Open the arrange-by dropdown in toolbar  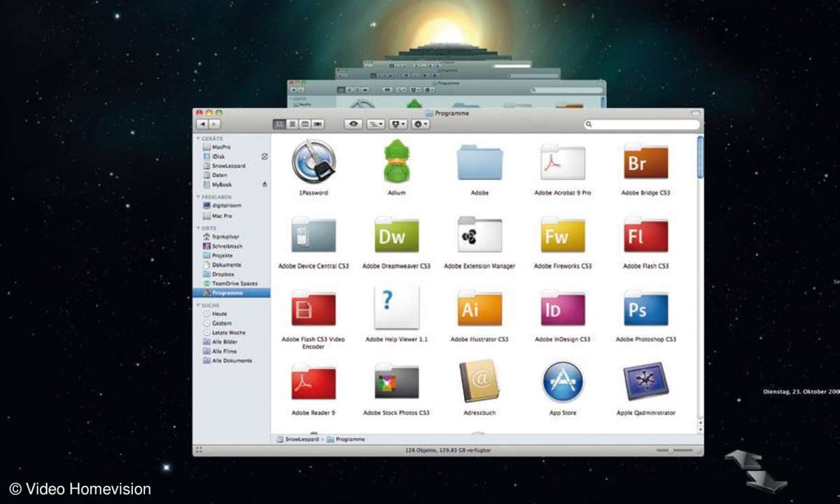coord(376,124)
